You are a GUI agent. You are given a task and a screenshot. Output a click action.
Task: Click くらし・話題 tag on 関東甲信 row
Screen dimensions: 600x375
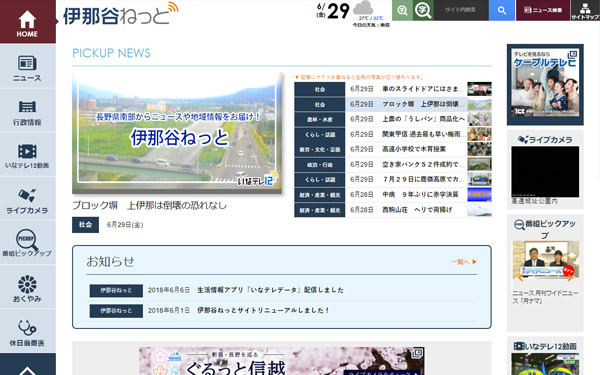320,135
